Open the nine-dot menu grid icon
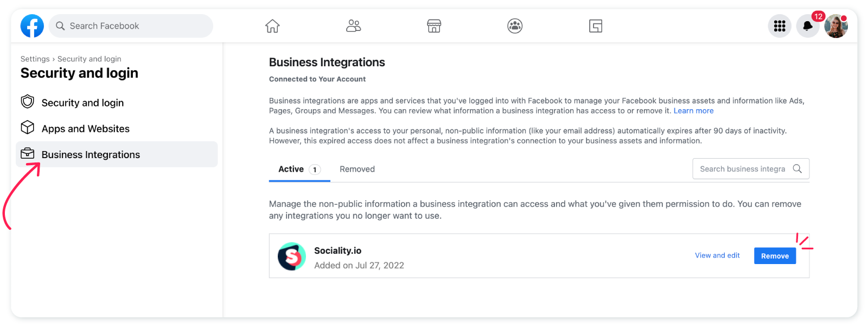This screenshot has width=868, height=326. (x=780, y=26)
